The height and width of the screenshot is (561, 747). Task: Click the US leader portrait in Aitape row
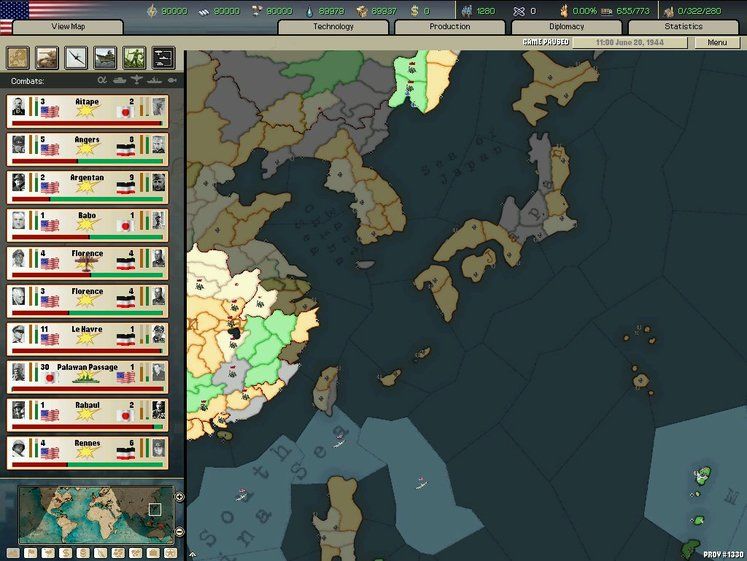click(x=19, y=107)
